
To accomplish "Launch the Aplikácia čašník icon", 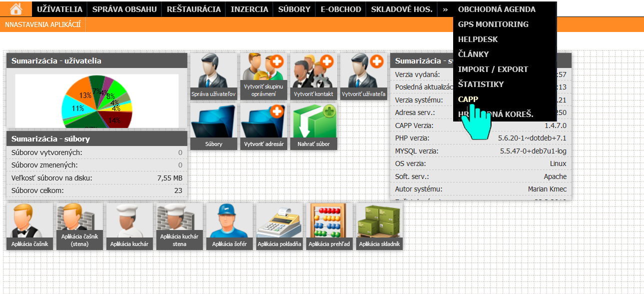I will [x=29, y=225].
